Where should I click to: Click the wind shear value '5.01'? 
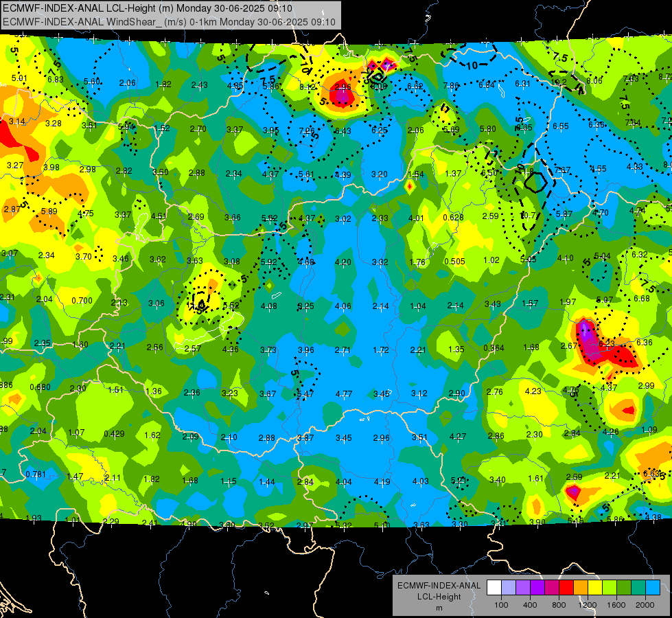(19, 78)
